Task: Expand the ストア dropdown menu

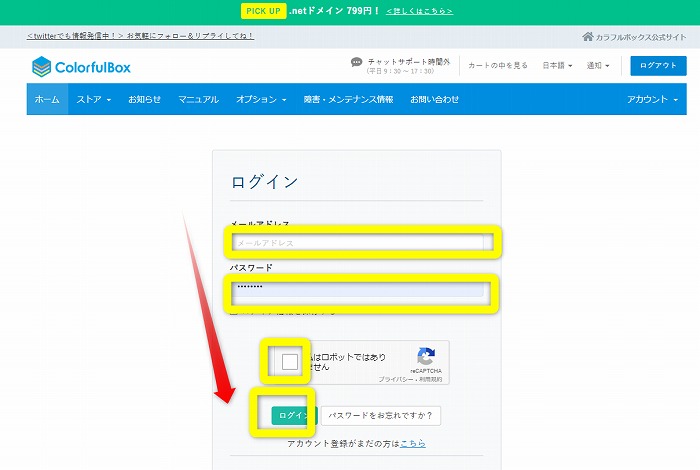Action: (x=94, y=100)
